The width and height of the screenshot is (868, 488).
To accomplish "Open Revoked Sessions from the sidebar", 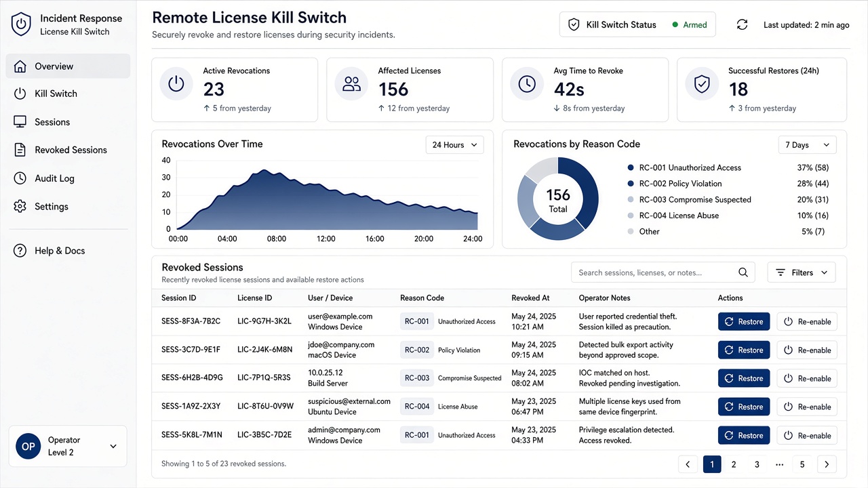I will (68, 150).
